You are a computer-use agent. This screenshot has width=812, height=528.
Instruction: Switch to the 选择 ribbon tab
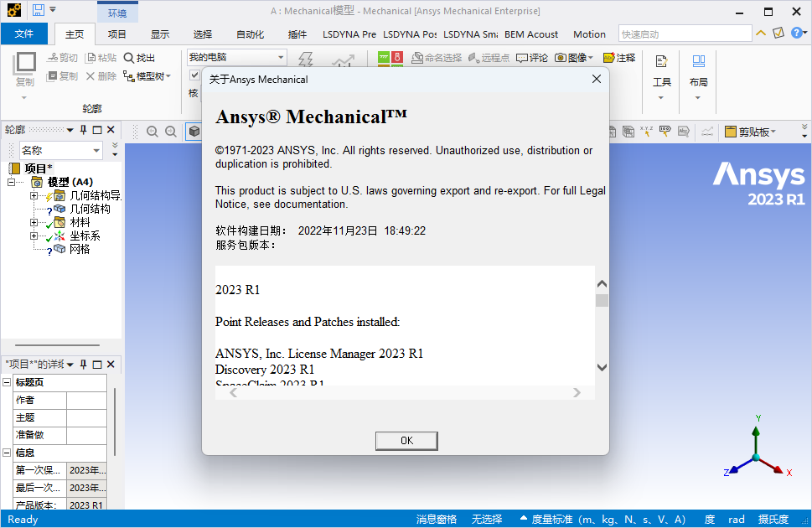tap(203, 34)
